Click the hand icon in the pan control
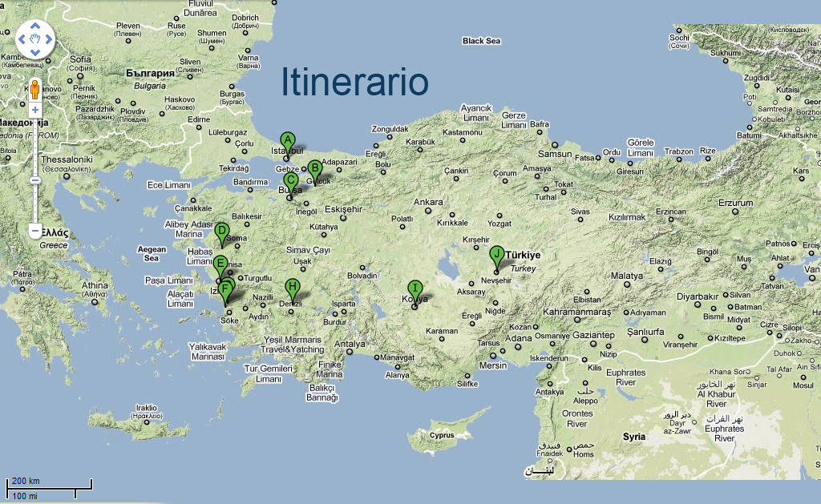Image resolution: width=821 pixels, height=504 pixels. (35, 39)
